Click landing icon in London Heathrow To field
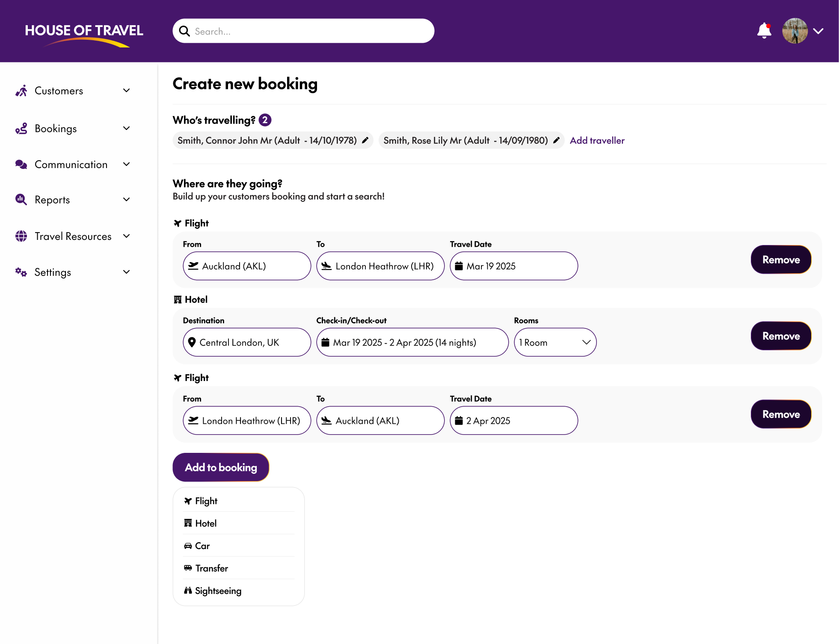The height and width of the screenshot is (644, 839). coord(326,266)
